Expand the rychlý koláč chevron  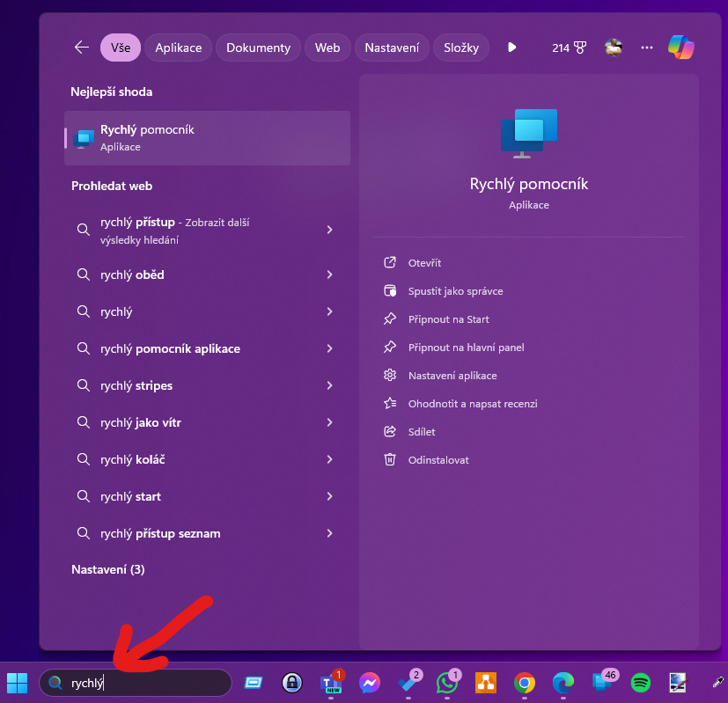pyautogui.click(x=329, y=459)
